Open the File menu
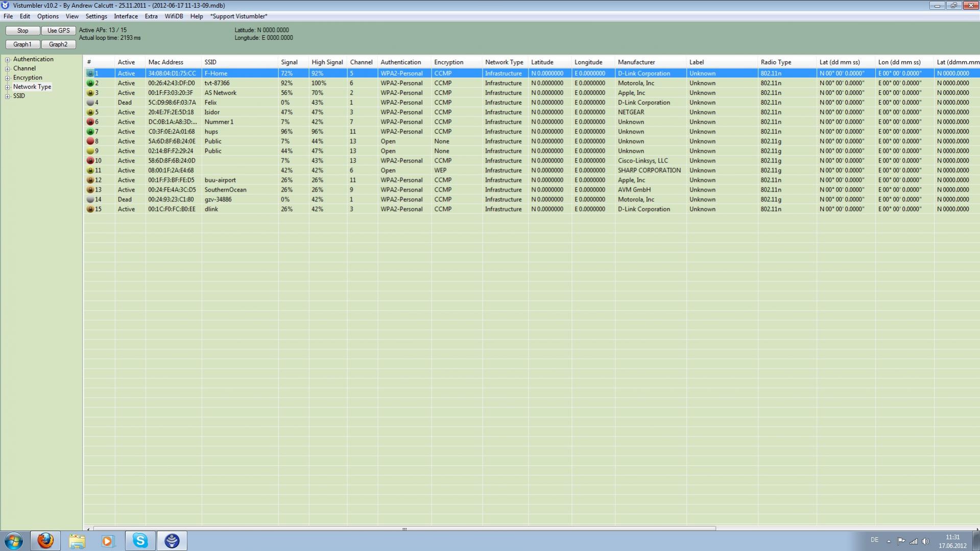The image size is (980, 551). tap(8, 16)
